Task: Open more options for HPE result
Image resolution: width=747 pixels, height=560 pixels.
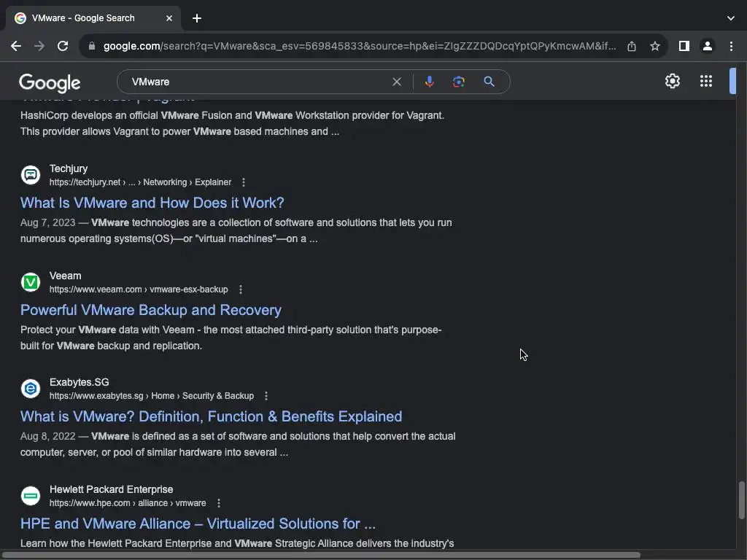Action: (219, 503)
